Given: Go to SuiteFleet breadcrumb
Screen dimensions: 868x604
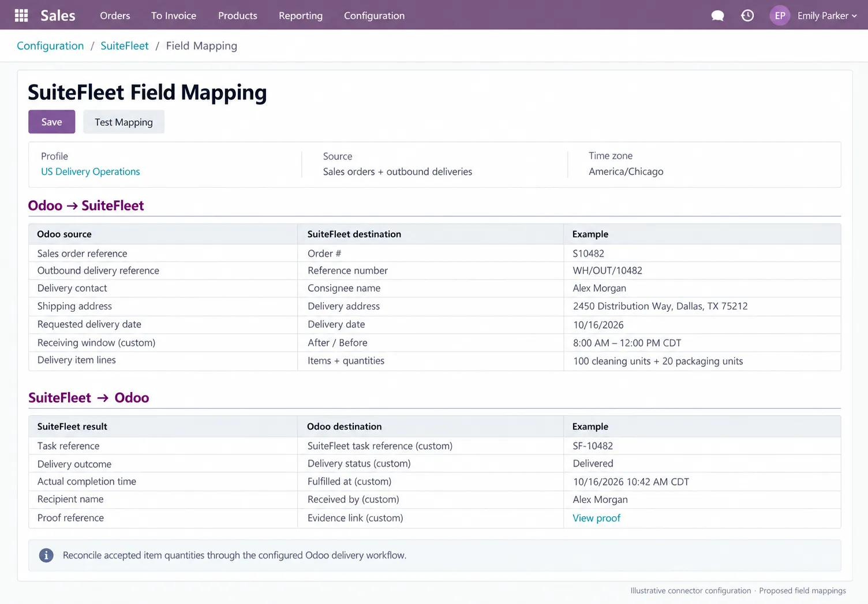Looking at the screenshot, I should tap(125, 46).
